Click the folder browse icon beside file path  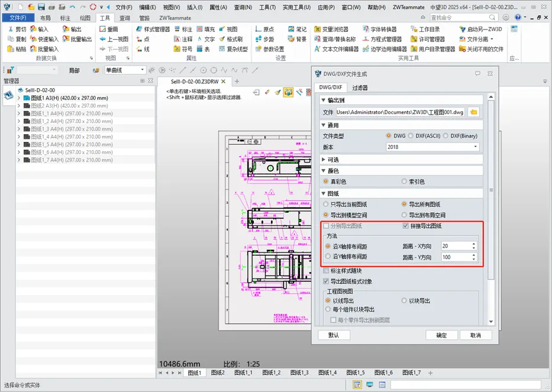point(474,112)
